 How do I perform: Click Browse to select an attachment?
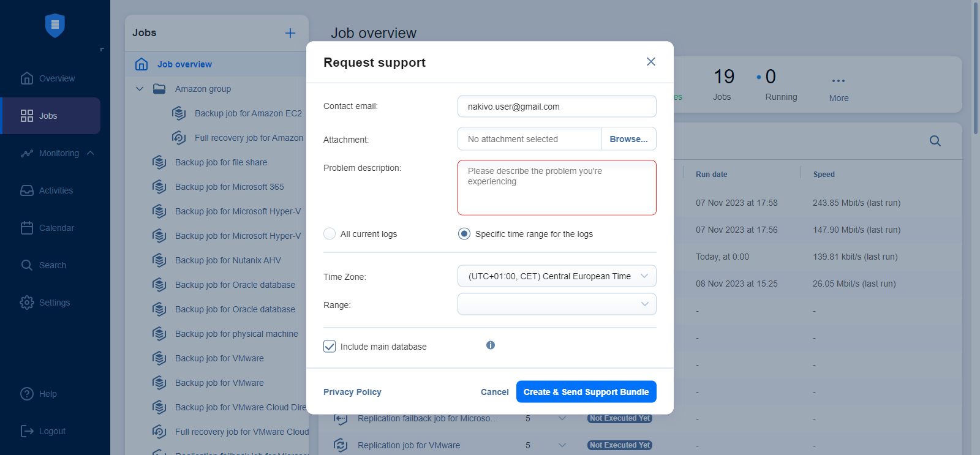coord(628,139)
